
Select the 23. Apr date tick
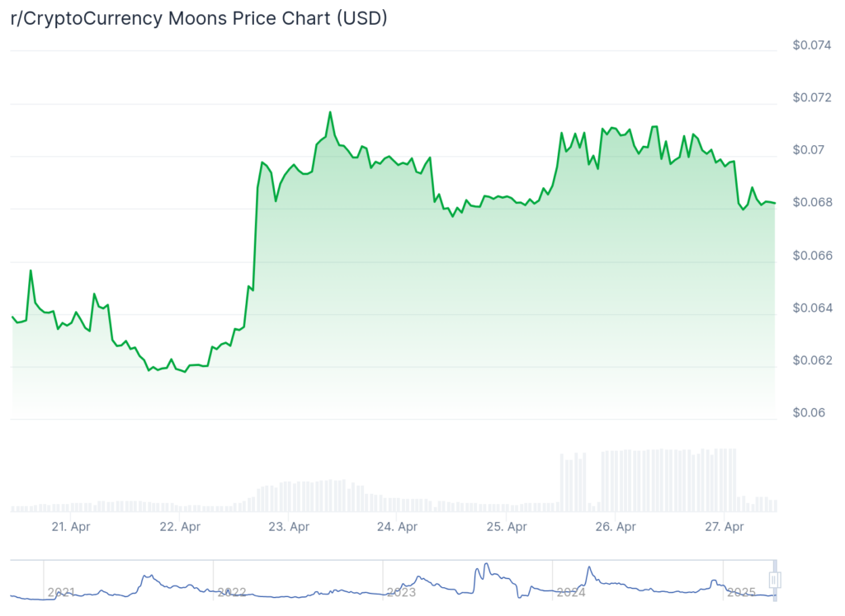click(x=288, y=527)
